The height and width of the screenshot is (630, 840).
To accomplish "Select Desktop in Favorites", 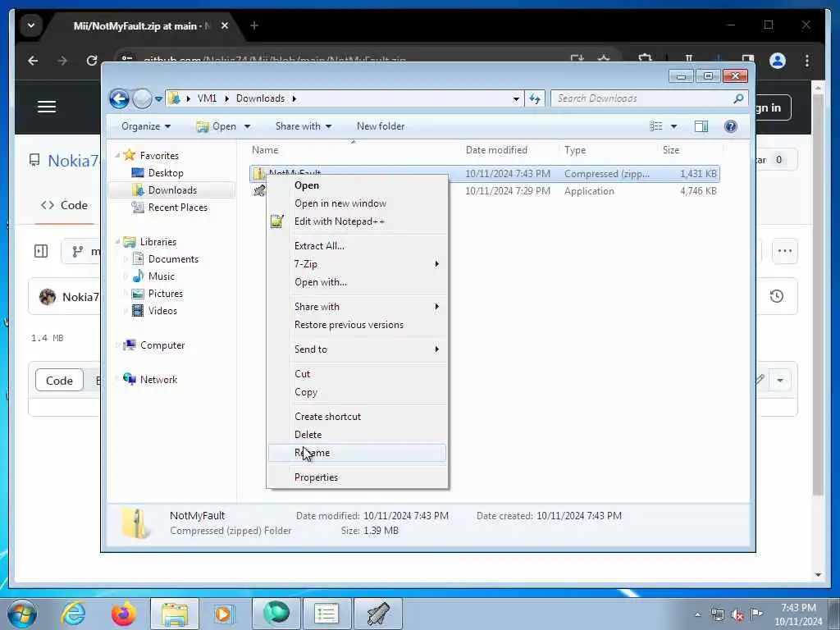I will [x=166, y=173].
